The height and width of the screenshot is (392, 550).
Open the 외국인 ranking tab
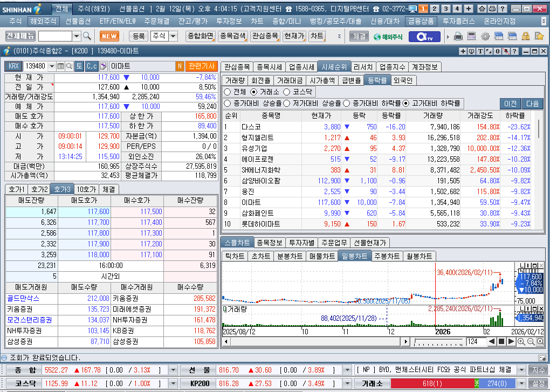pos(403,81)
